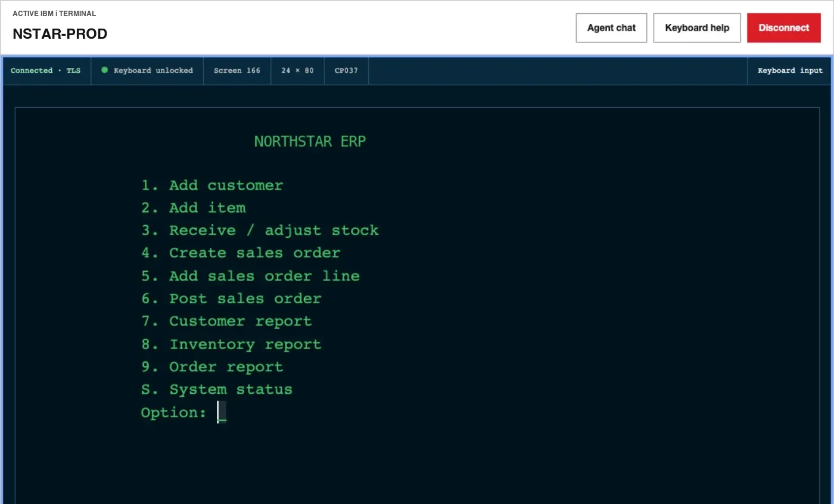Screen dimensions: 834x504
Task: Click the Connected · TLS status
Action: coord(45,70)
